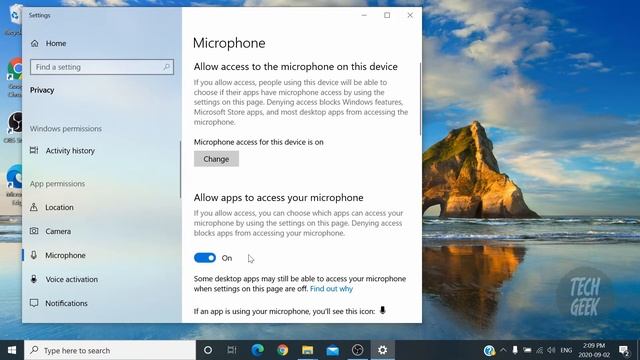Image resolution: width=640 pixels, height=360 pixels.
Task: Open the clock and date flyout
Action: 594,350
